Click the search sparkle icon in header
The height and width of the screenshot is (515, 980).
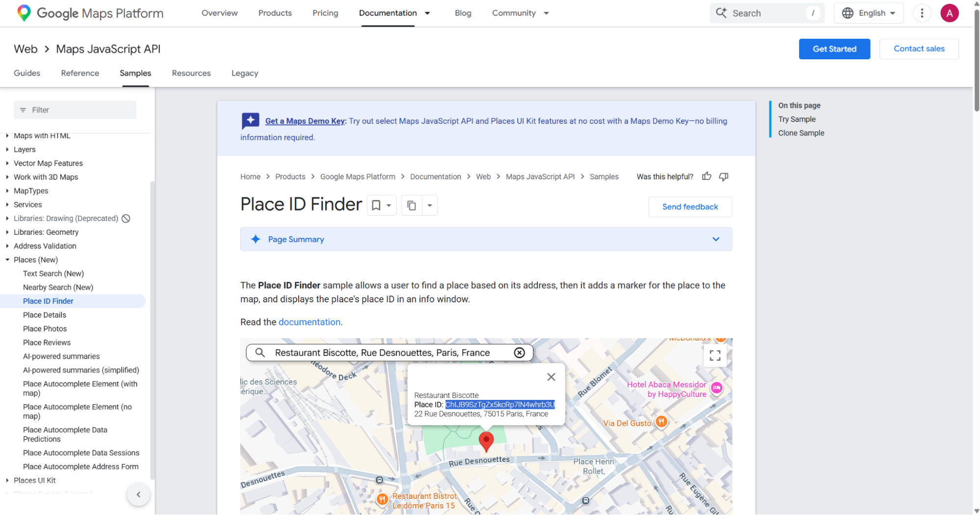coord(721,13)
